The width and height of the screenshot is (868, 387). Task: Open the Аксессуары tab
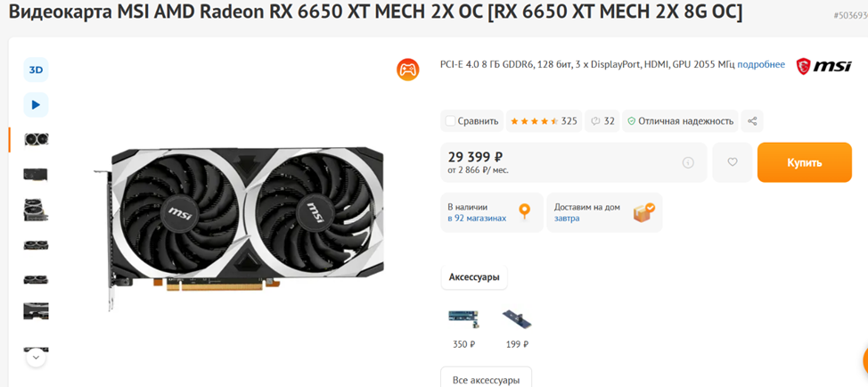click(474, 276)
